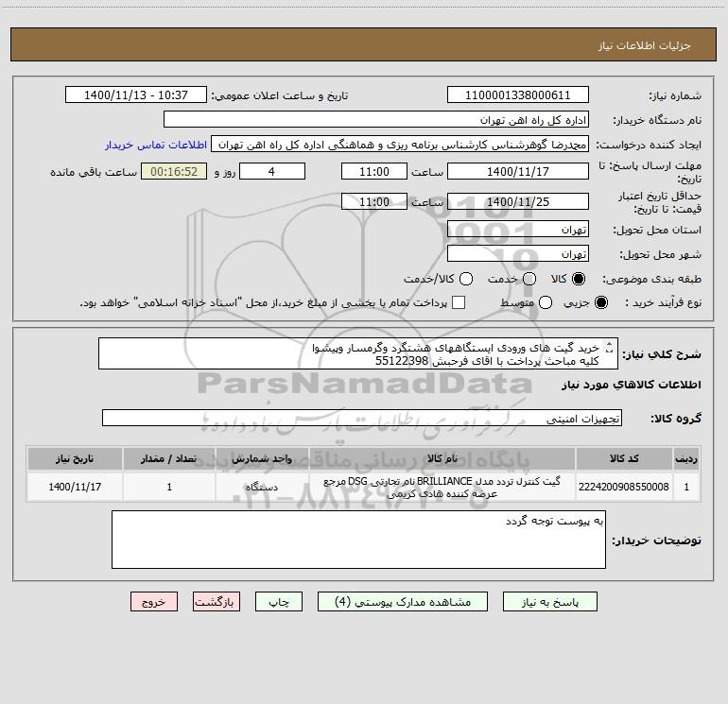The width and height of the screenshot is (728, 704).
Task: Click the delivery province field تهران
Action: pos(518,230)
